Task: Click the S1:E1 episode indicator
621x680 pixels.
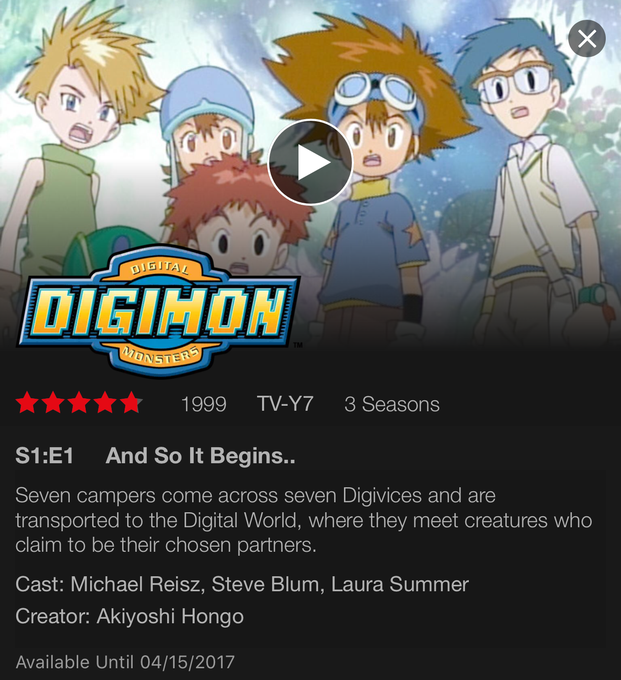Action: pyautogui.click(x=45, y=456)
